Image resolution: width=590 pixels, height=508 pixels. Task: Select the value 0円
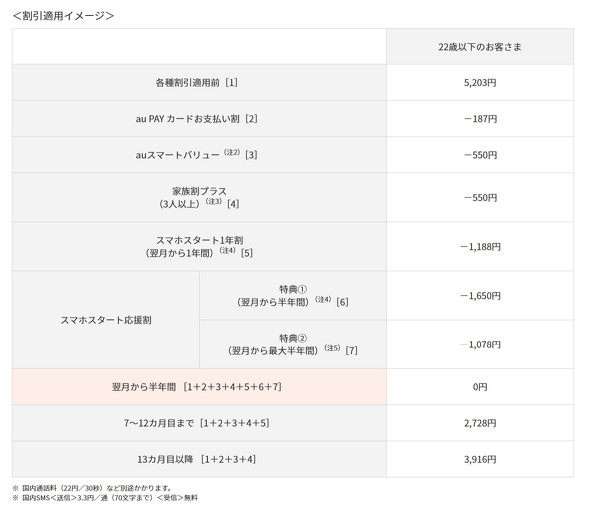[480, 386]
